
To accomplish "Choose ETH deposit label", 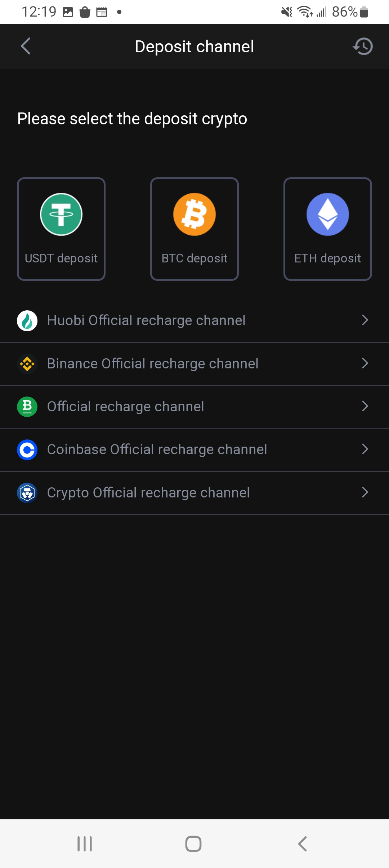I will (x=328, y=258).
